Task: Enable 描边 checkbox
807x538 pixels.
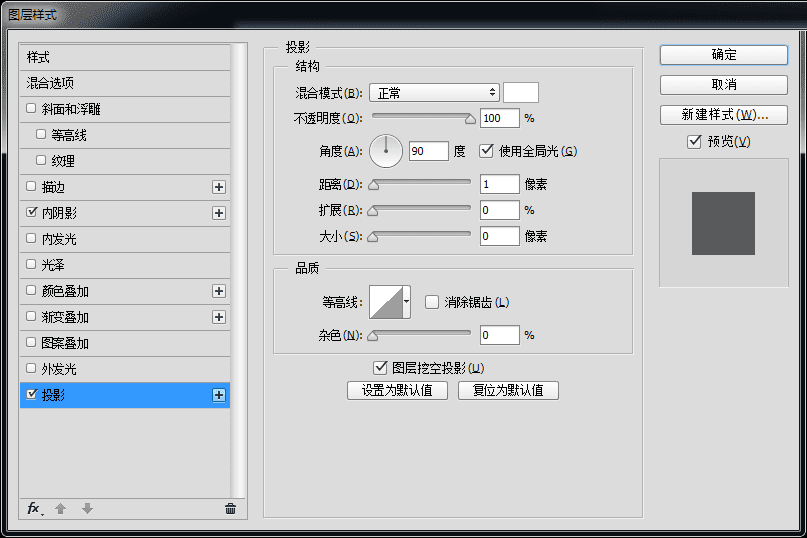Action: pyautogui.click(x=31, y=186)
